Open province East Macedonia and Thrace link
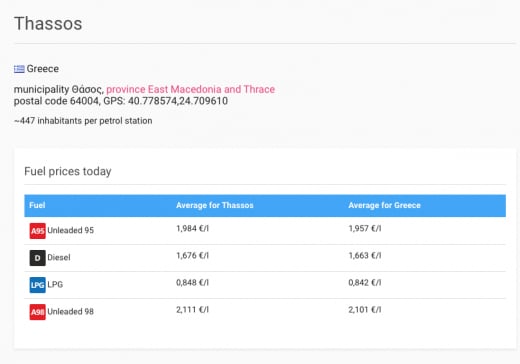This screenshot has height=364, width=520. [190, 89]
